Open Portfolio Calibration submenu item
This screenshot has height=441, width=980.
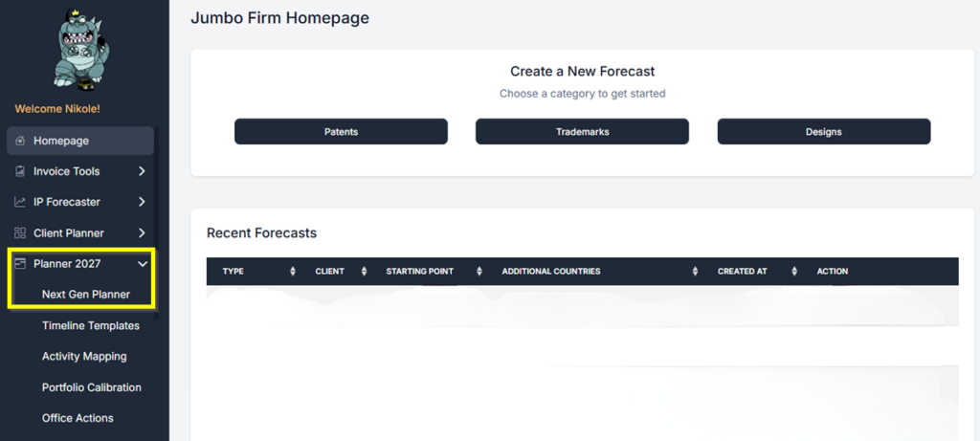[x=92, y=387]
